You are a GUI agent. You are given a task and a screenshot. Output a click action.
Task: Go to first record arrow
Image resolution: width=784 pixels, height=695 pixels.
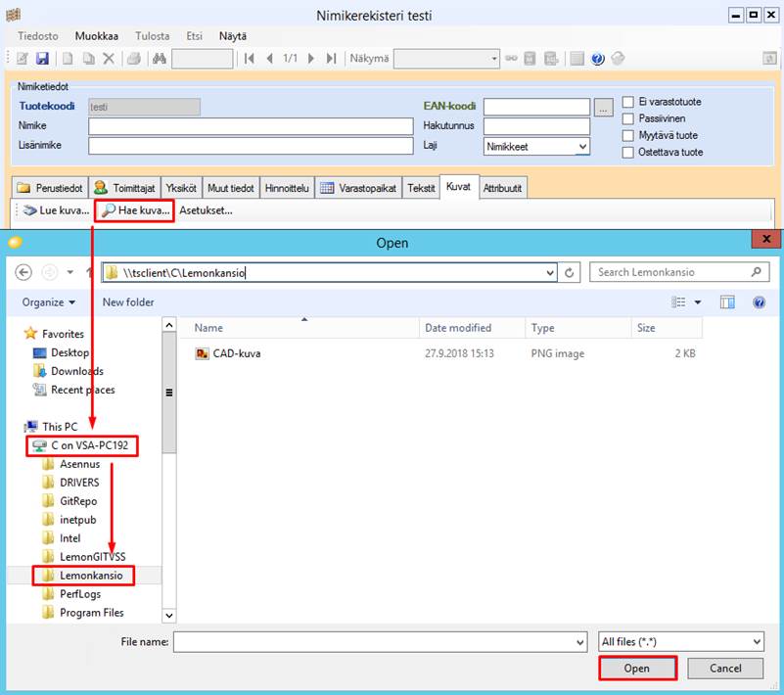(x=249, y=59)
